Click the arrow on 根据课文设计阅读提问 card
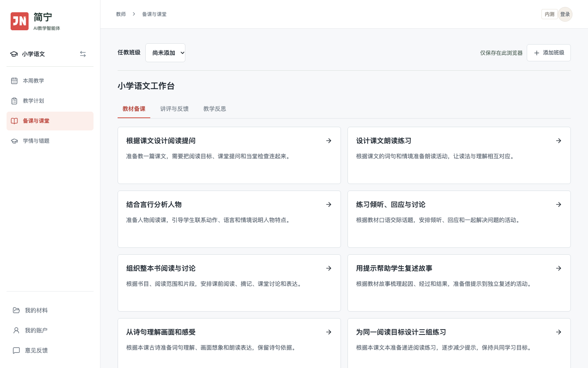The image size is (588, 368). click(x=329, y=141)
